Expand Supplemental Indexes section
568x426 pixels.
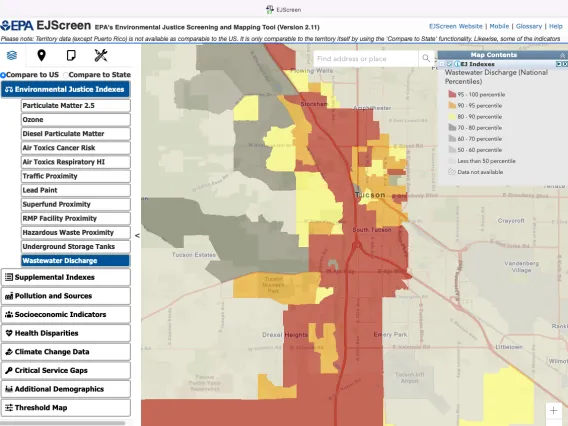66,277
